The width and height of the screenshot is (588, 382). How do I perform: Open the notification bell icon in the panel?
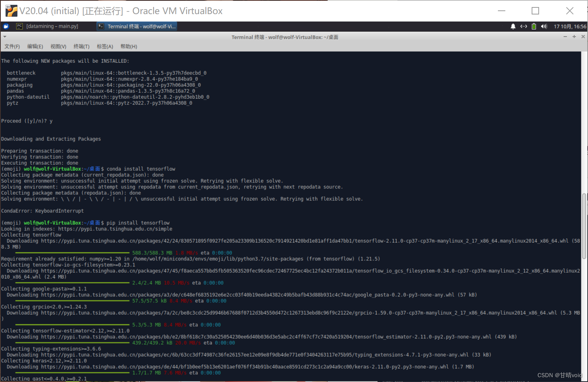click(x=513, y=26)
